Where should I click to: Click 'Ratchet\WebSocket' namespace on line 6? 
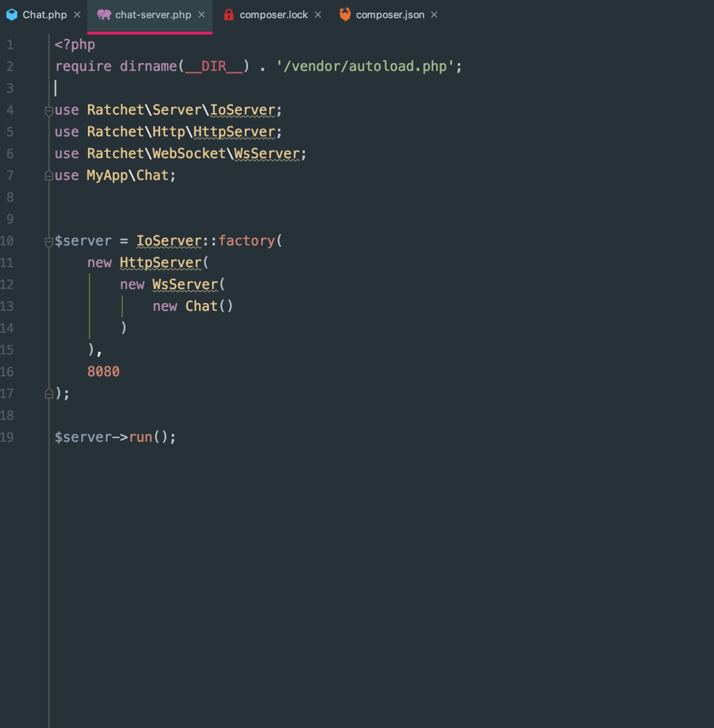[156, 154]
